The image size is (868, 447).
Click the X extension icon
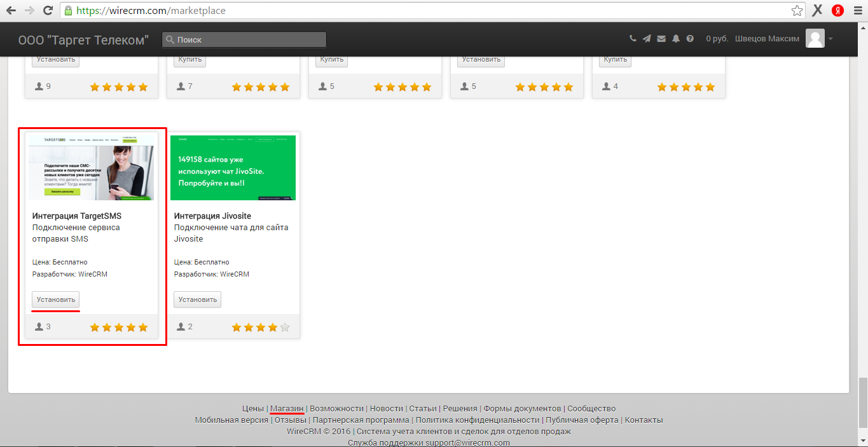click(x=818, y=10)
